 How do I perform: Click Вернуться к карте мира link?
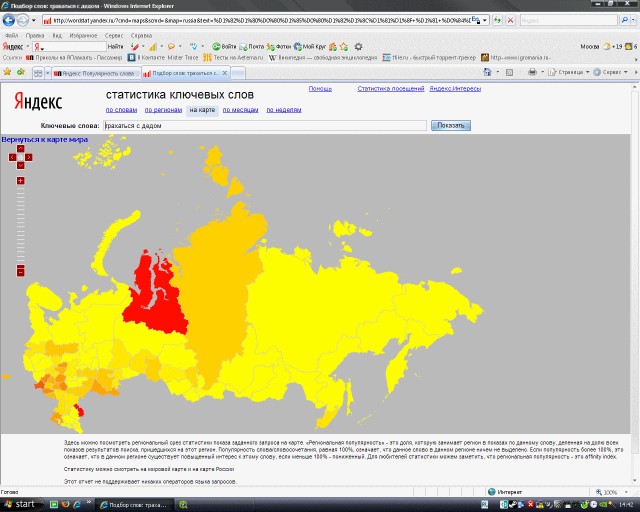pyautogui.click(x=44, y=140)
